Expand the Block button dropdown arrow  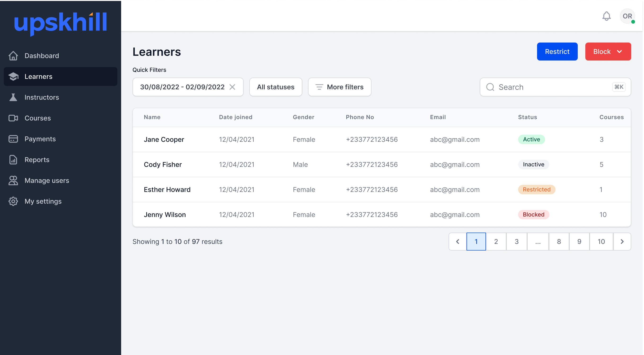pos(619,52)
